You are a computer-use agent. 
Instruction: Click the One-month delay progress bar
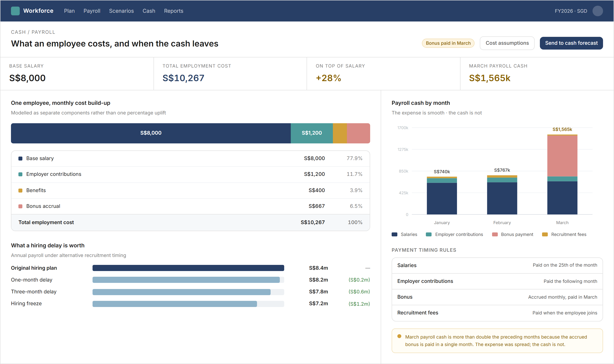(x=188, y=280)
